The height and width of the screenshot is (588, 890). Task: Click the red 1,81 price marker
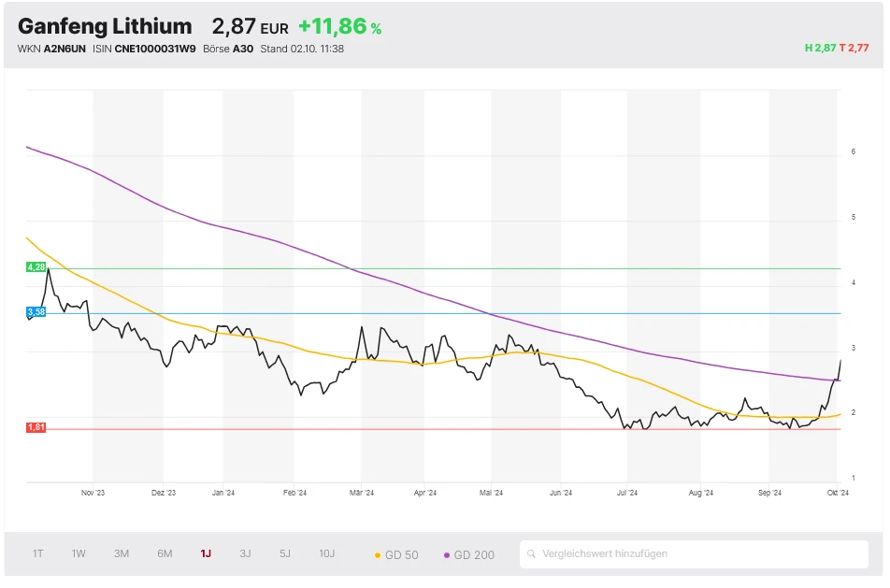(36, 428)
